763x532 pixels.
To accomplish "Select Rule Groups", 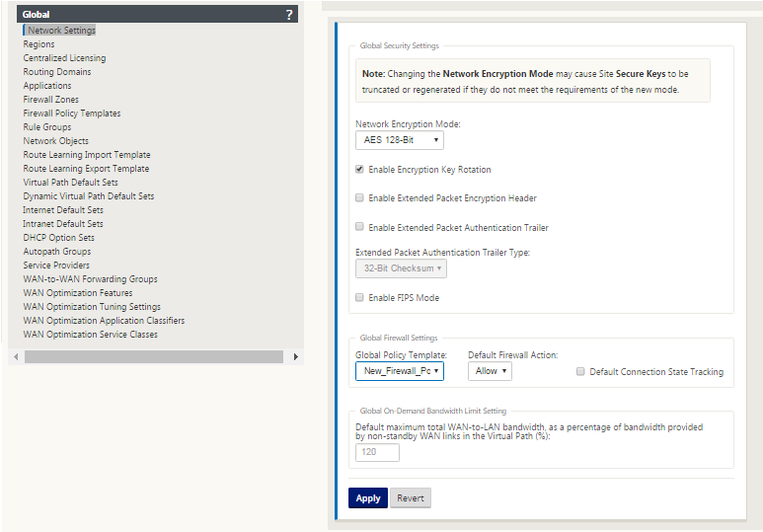I will (x=47, y=127).
